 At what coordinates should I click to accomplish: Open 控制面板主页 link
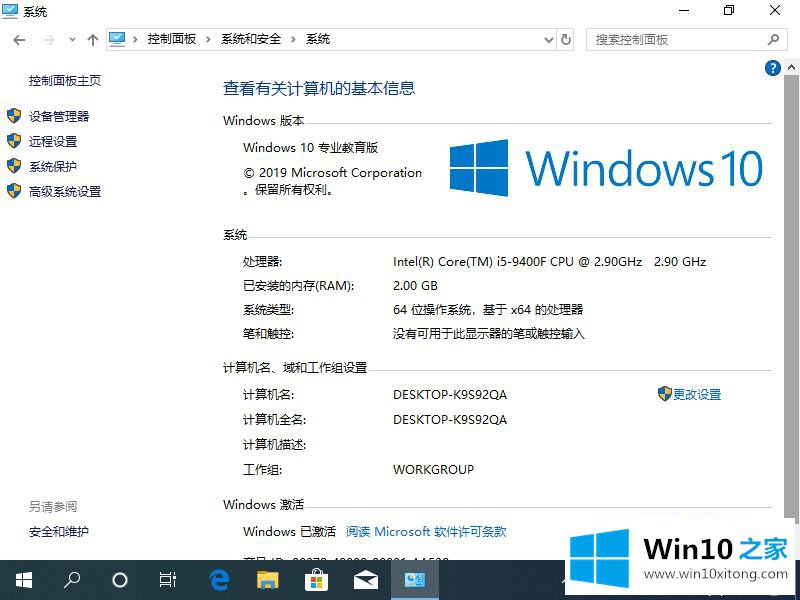click(x=65, y=81)
